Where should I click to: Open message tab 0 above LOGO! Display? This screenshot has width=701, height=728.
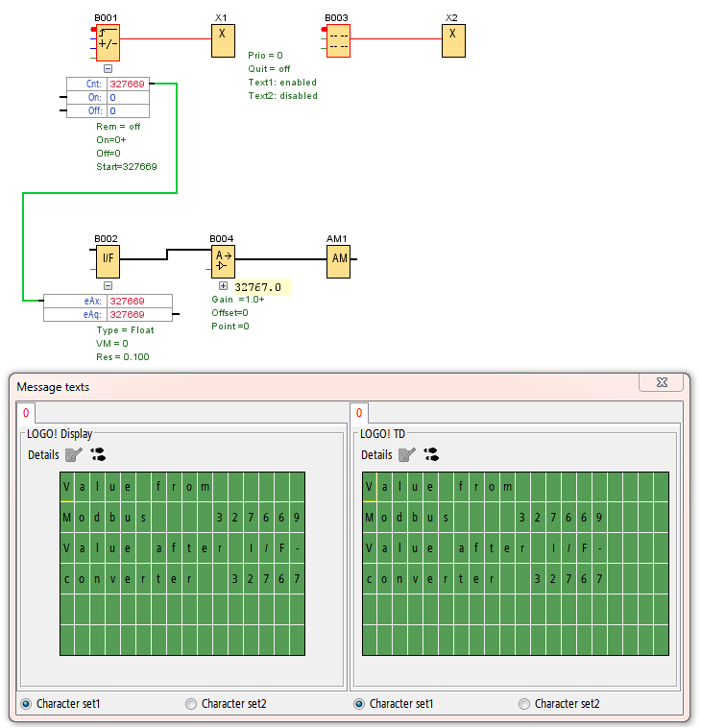click(x=26, y=413)
